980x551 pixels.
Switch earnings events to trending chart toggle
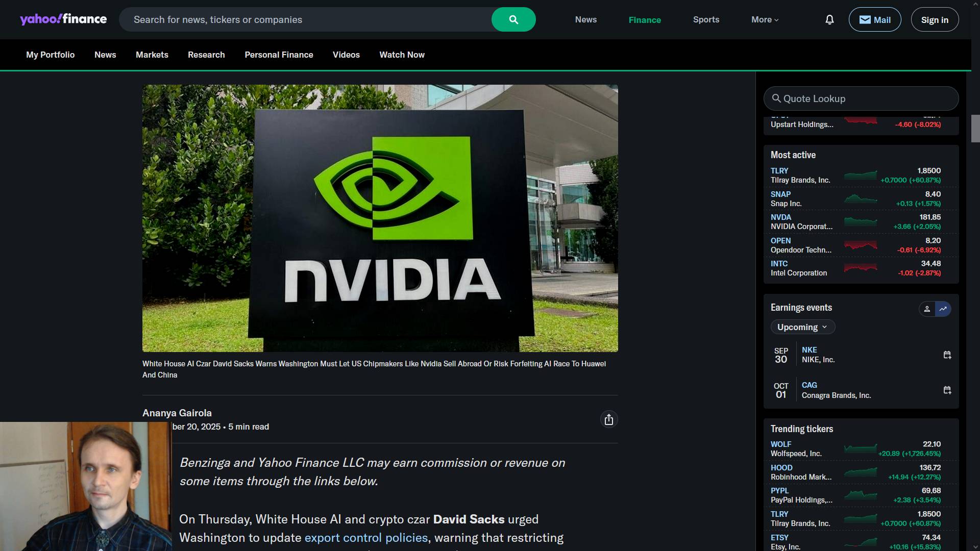943,309
